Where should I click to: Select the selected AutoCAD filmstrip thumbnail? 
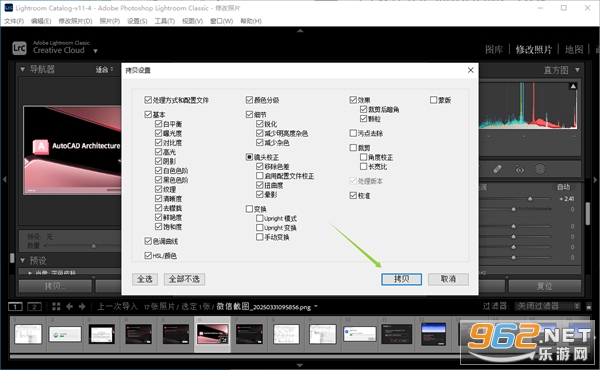click(212, 334)
